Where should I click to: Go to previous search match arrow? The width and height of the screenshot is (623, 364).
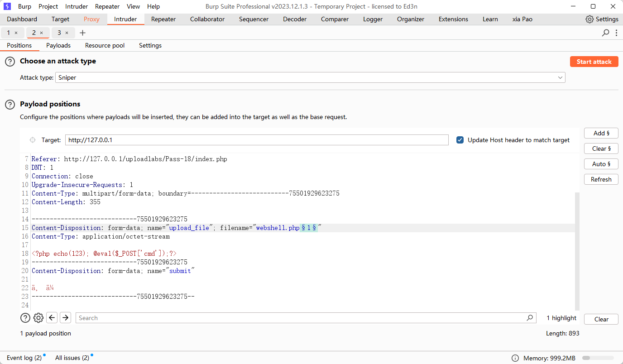(x=52, y=318)
